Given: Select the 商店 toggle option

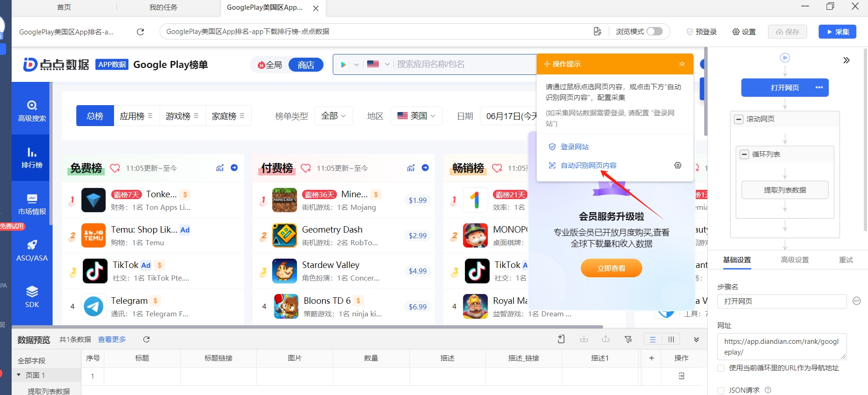Looking at the screenshot, I should coord(306,65).
